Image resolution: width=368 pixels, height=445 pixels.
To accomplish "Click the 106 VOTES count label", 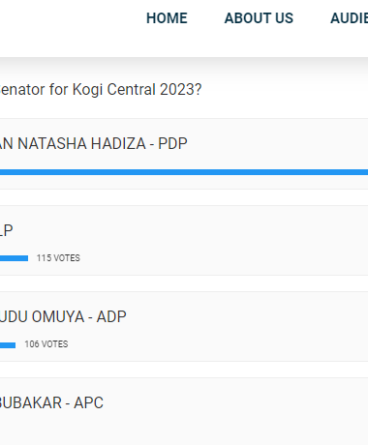I will tap(46, 344).
